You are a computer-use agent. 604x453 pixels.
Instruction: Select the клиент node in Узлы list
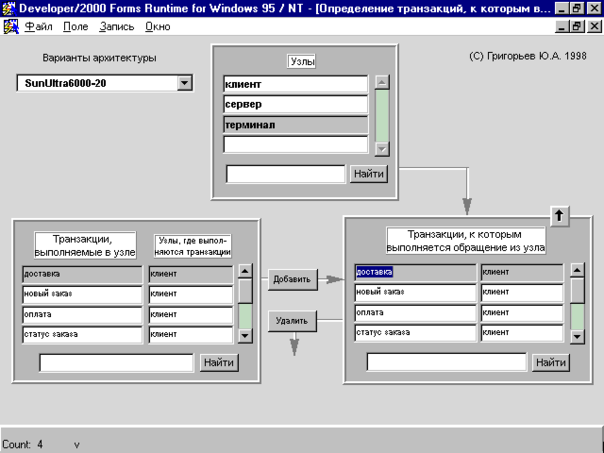point(295,84)
